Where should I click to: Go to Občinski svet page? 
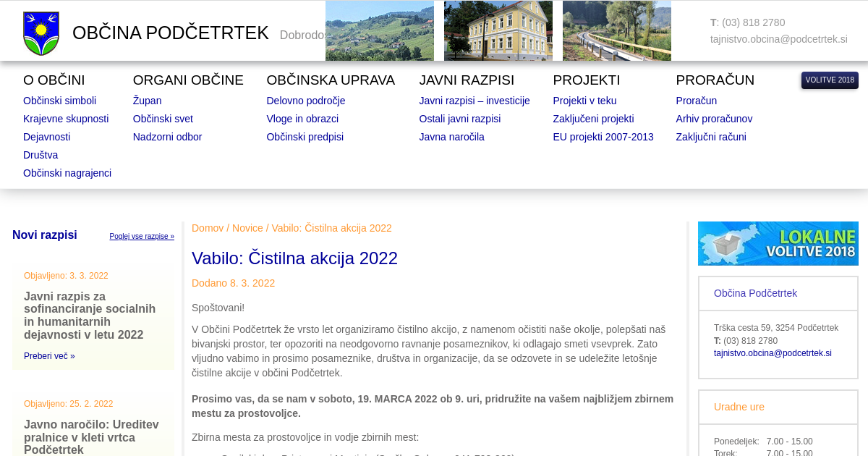(x=163, y=119)
